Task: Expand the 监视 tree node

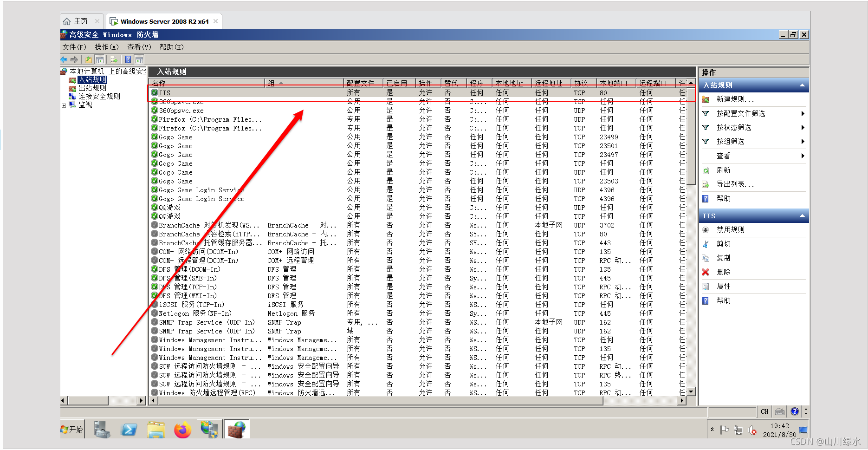Action: 64,105
